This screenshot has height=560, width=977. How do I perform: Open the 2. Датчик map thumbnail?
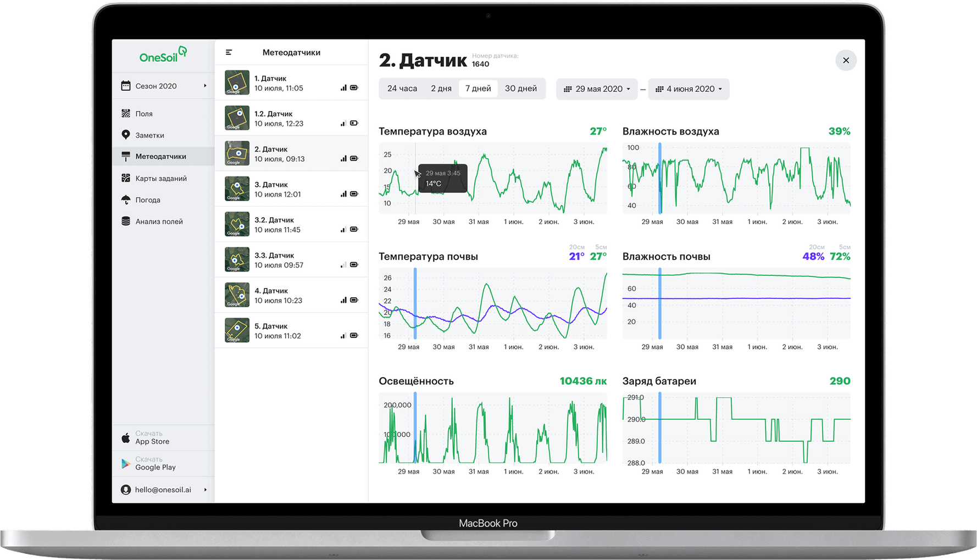coord(237,153)
